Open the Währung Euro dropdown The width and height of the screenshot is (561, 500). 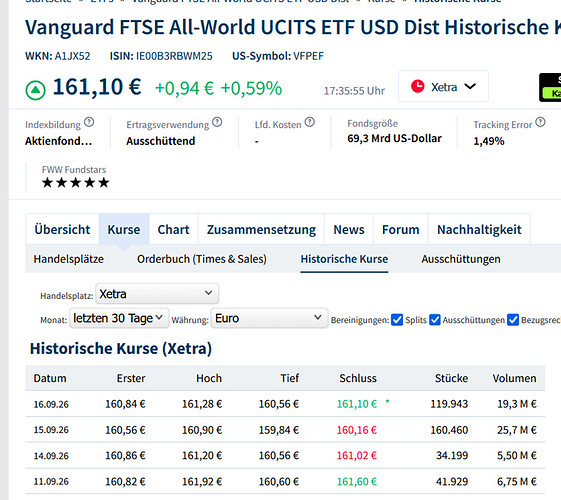(269, 318)
